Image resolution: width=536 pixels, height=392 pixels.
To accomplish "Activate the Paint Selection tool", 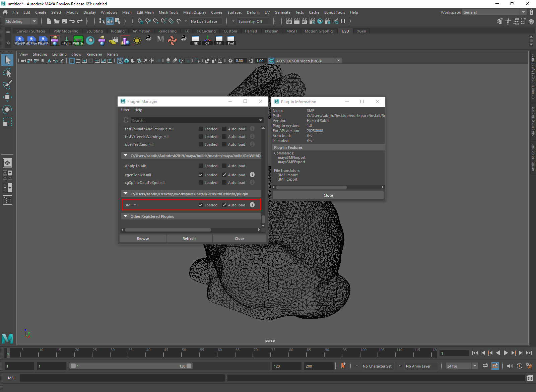I will click(x=7, y=85).
